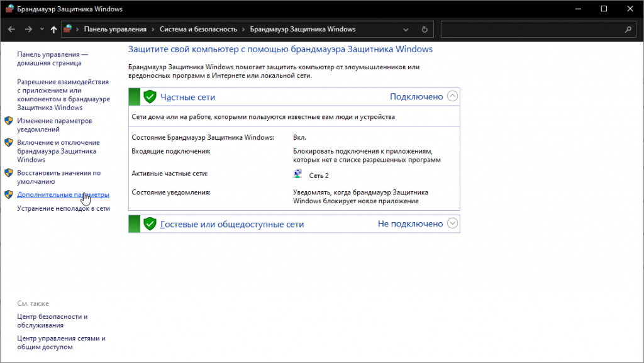Click the Частные сети heading
Image resolution: width=644 pixels, height=363 pixels.
pyautogui.click(x=187, y=98)
